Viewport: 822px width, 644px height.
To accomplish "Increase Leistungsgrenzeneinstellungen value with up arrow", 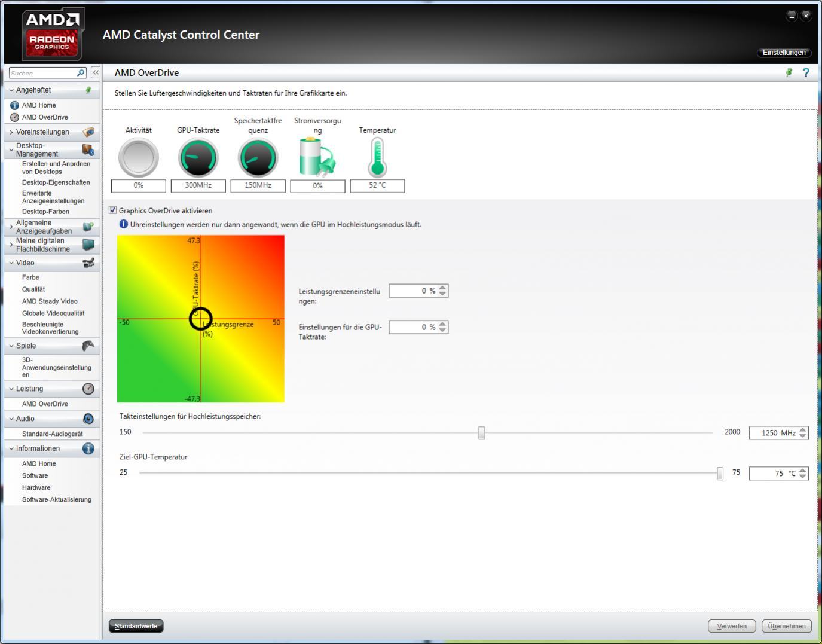I will [x=442, y=288].
